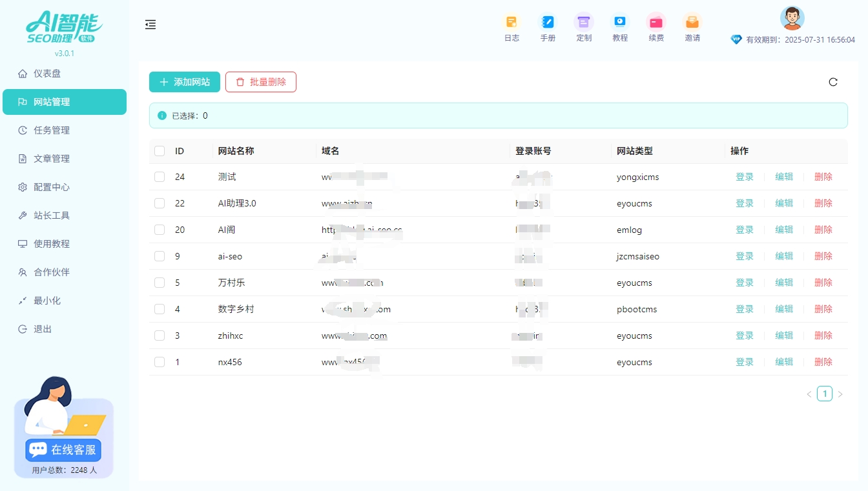The image size is (868, 491).
Task: Check the checkbox for website 测试
Action: [x=159, y=176]
